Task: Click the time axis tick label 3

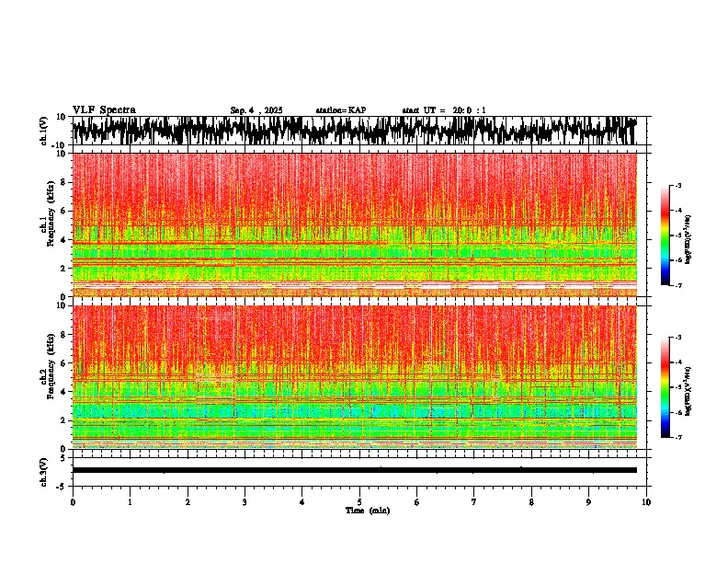Action: click(x=245, y=502)
